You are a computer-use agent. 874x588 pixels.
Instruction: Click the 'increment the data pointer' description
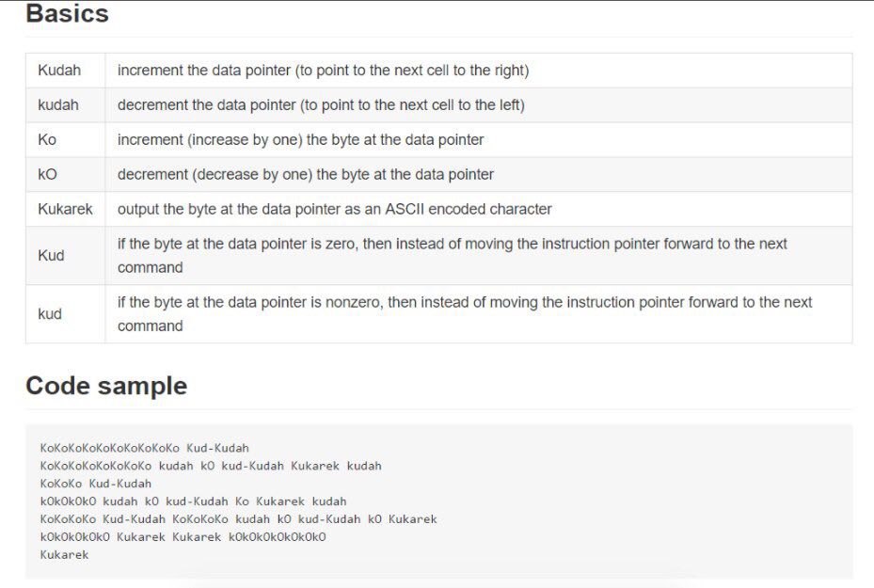[x=323, y=71]
